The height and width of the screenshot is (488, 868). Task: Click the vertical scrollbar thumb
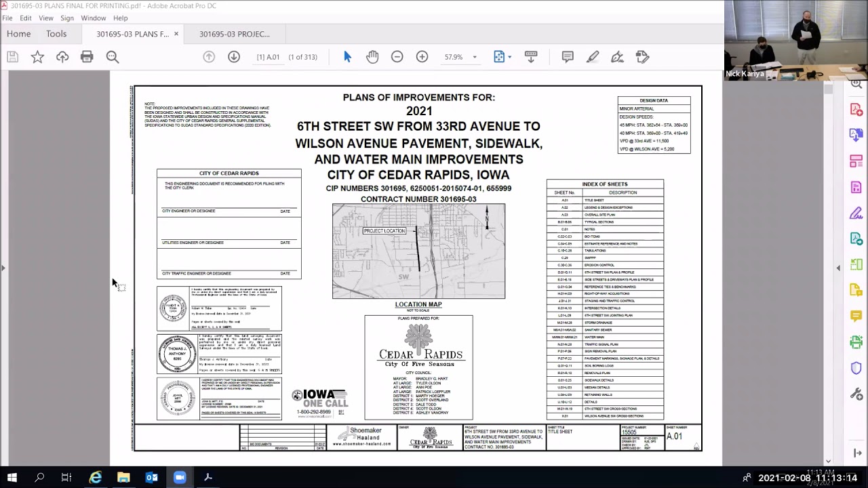pyautogui.click(x=829, y=89)
